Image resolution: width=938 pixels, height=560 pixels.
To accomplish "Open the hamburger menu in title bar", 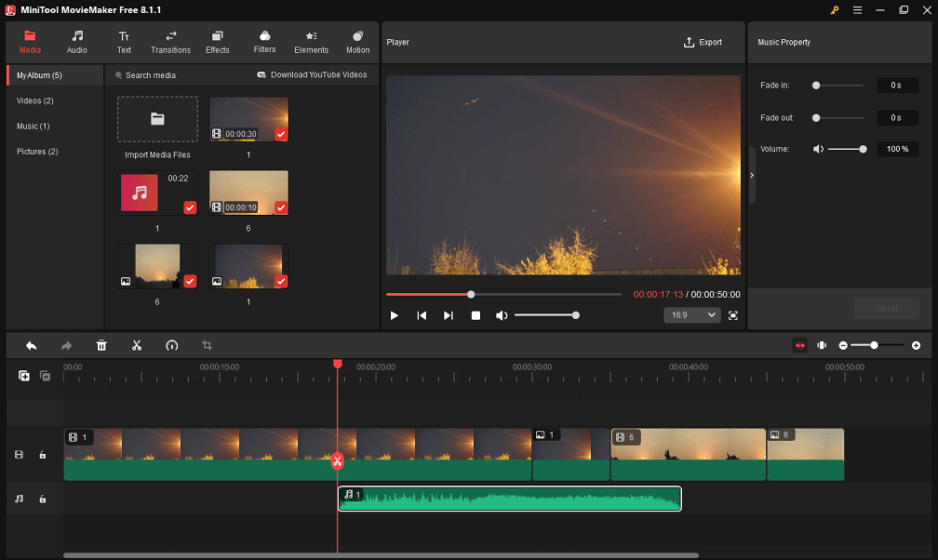I will tap(857, 10).
